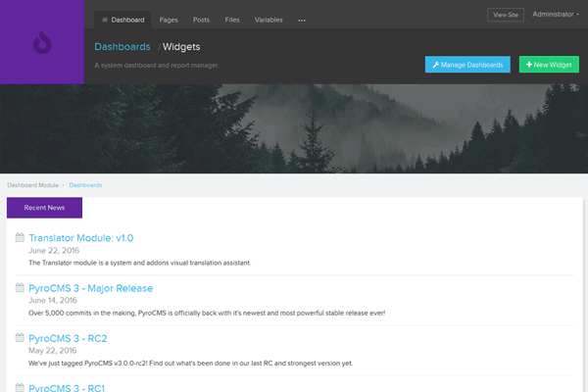Select the Widgets header section
The image size is (588, 392).
tap(181, 47)
